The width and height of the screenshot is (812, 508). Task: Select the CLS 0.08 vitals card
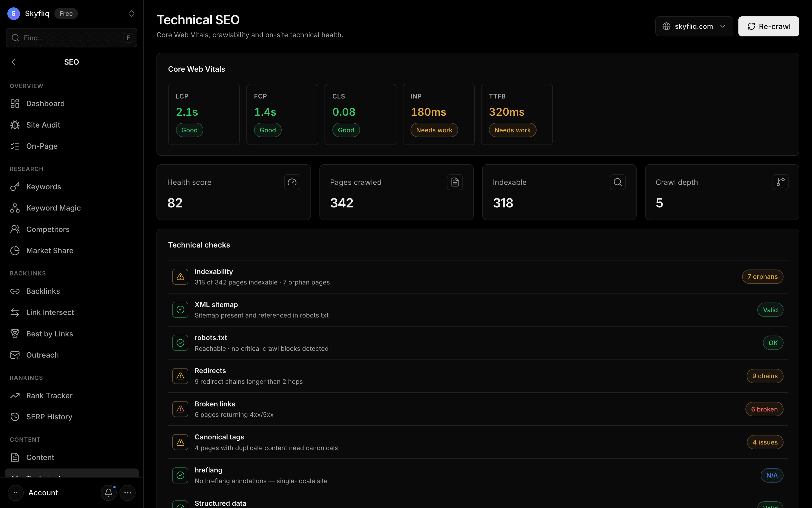click(360, 115)
